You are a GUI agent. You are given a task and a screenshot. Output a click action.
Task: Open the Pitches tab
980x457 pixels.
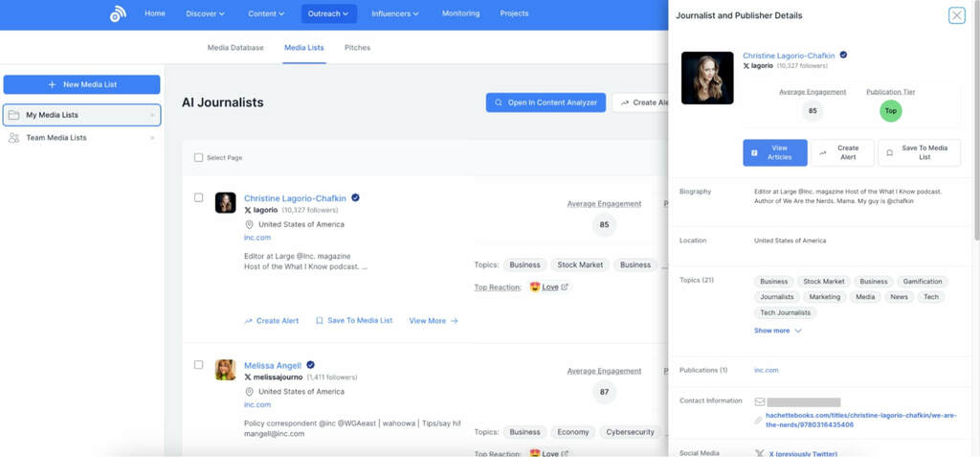pyautogui.click(x=357, y=47)
